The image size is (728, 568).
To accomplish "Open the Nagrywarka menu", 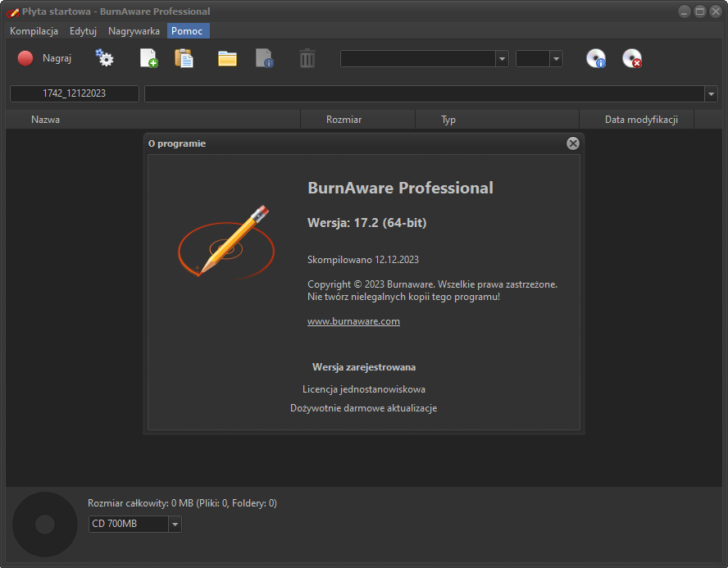I will tap(134, 31).
